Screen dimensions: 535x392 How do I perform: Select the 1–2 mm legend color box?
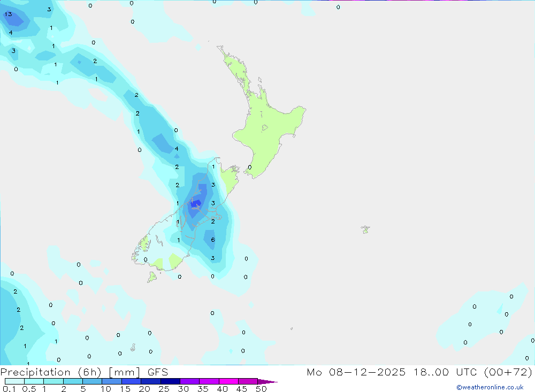pyautogui.click(x=53, y=381)
